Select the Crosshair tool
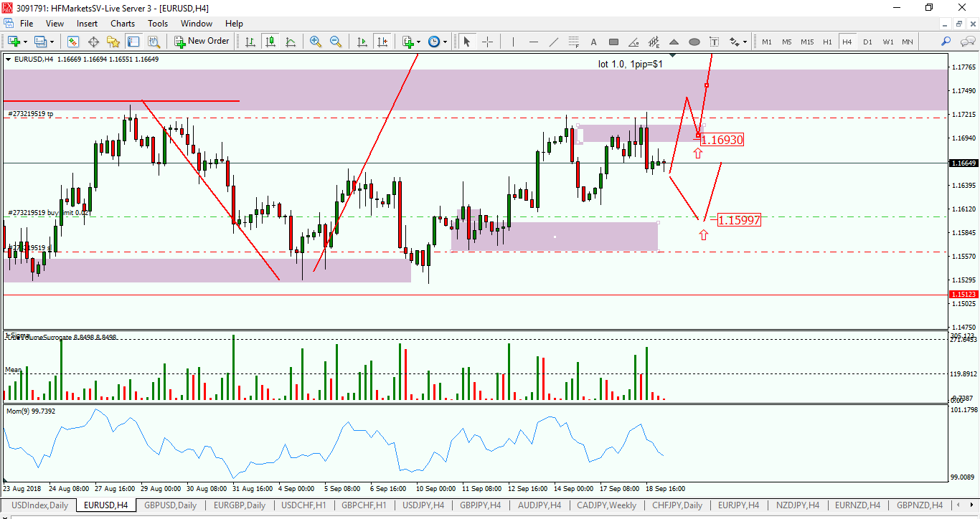 click(487, 42)
